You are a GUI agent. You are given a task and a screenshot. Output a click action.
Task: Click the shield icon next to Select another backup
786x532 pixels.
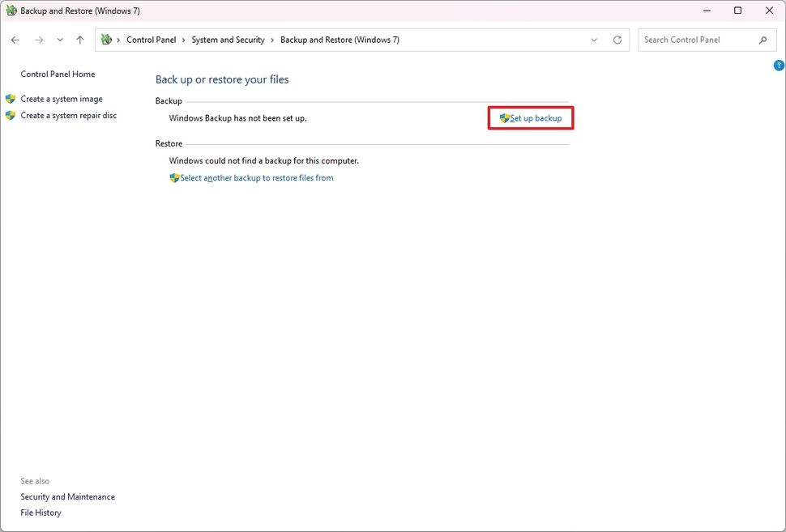pos(175,177)
